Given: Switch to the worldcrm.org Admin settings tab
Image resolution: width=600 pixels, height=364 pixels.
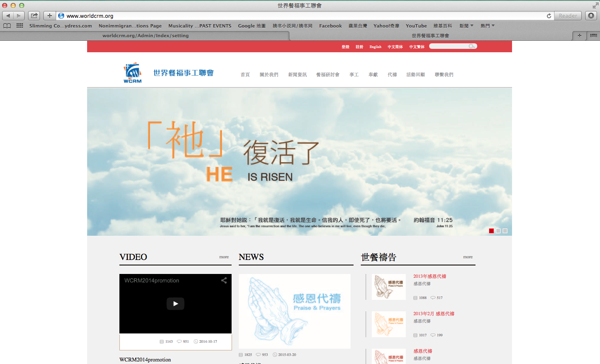Looking at the screenshot, I should pos(146,36).
